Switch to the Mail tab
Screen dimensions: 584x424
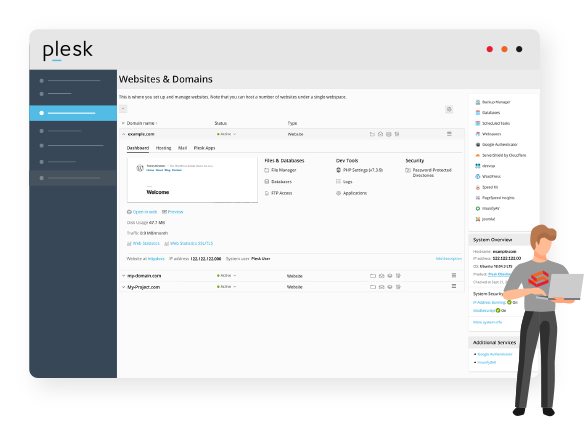182,148
